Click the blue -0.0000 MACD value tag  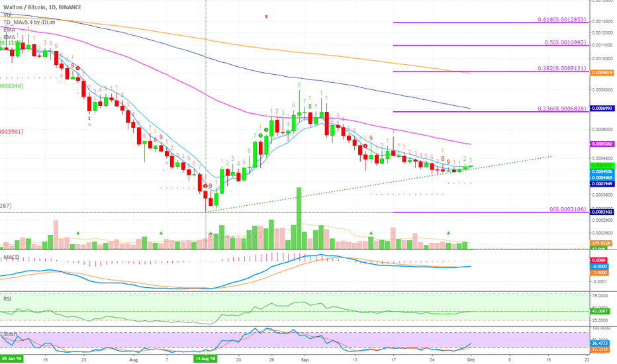point(600,267)
